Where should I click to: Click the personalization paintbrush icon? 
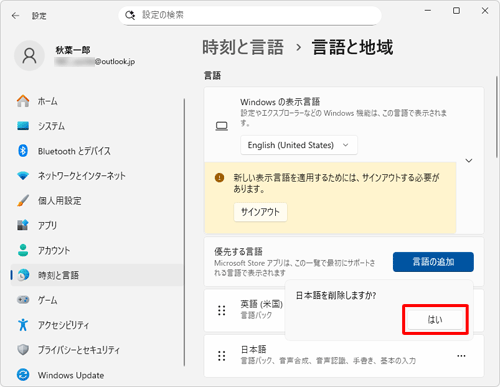(23, 200)
